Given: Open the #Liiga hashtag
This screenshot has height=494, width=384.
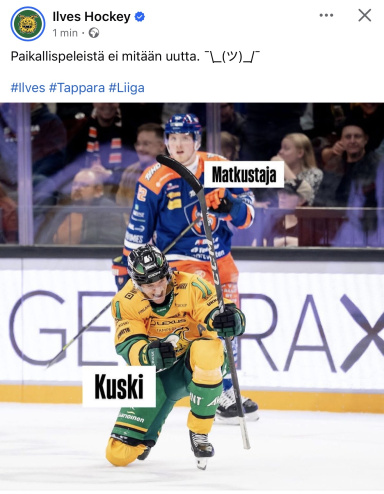Looking at the screenshot, I should pyautogui.click(x=127, y=88).
